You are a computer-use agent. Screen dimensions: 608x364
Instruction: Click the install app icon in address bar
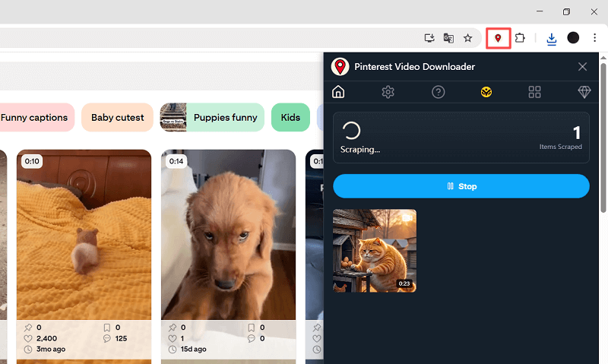(x=429, y=38)
